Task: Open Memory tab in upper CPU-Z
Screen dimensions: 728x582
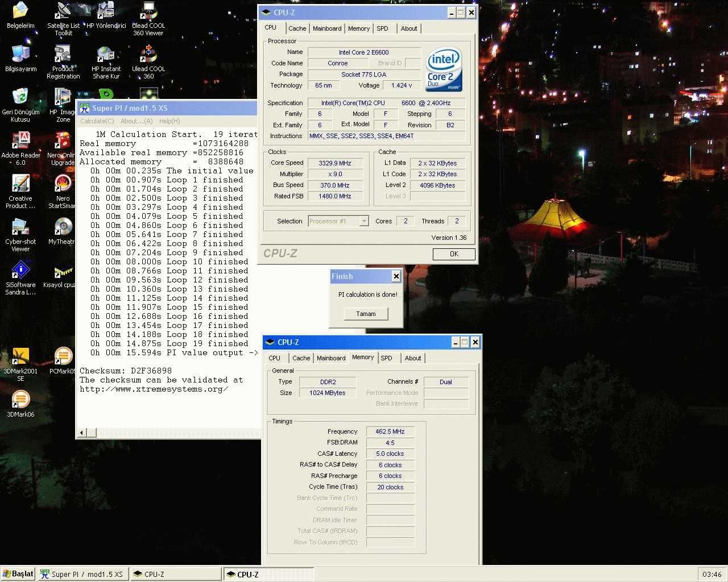Action: (358, 28)
